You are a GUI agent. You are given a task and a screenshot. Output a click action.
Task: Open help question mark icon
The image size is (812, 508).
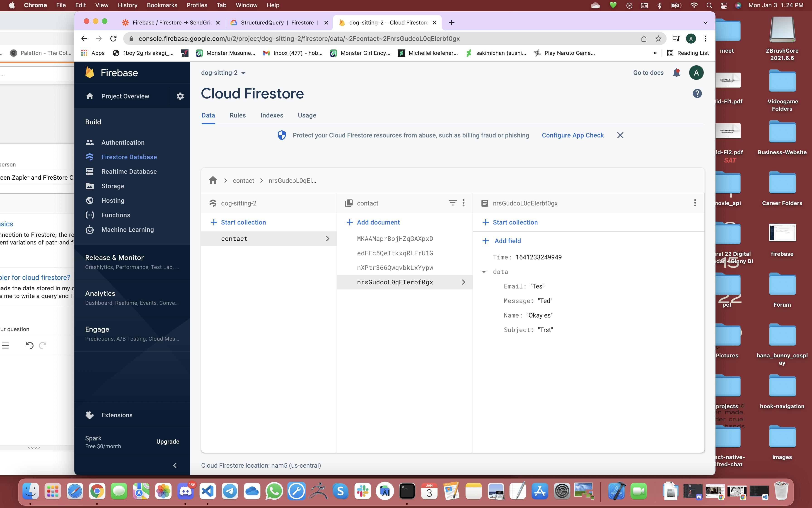[697, 93]
